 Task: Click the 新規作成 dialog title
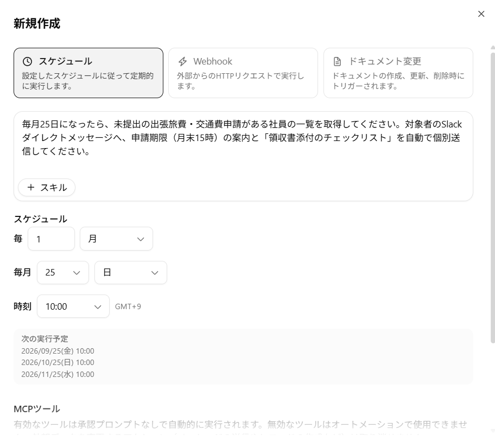pyautogui.click(x=37, y=23)
